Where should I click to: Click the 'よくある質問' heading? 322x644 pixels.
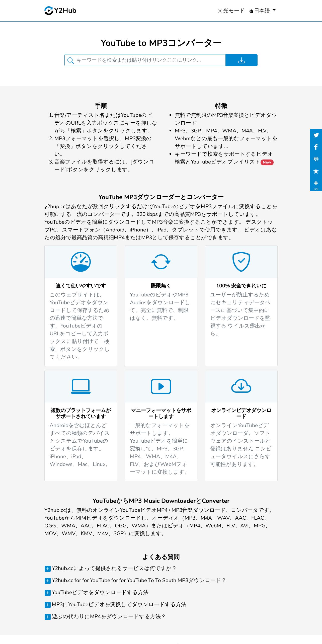pos(161,557)
